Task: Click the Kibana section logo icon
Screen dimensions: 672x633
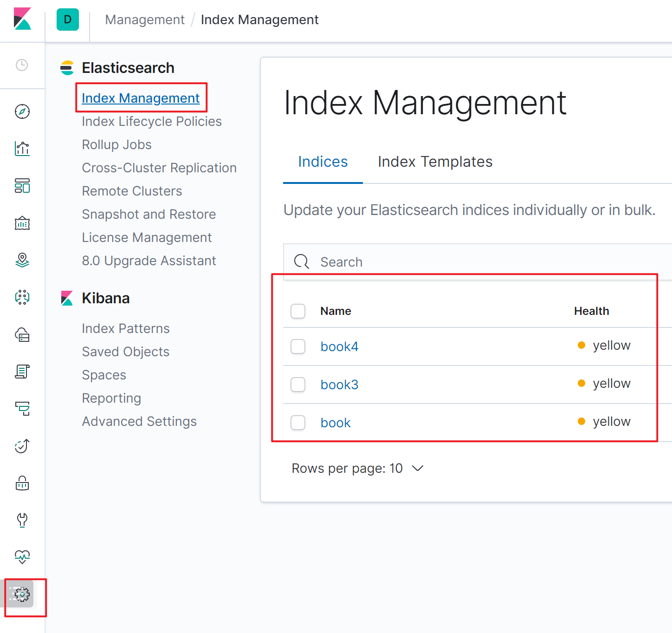Action: tap(67, 298)
